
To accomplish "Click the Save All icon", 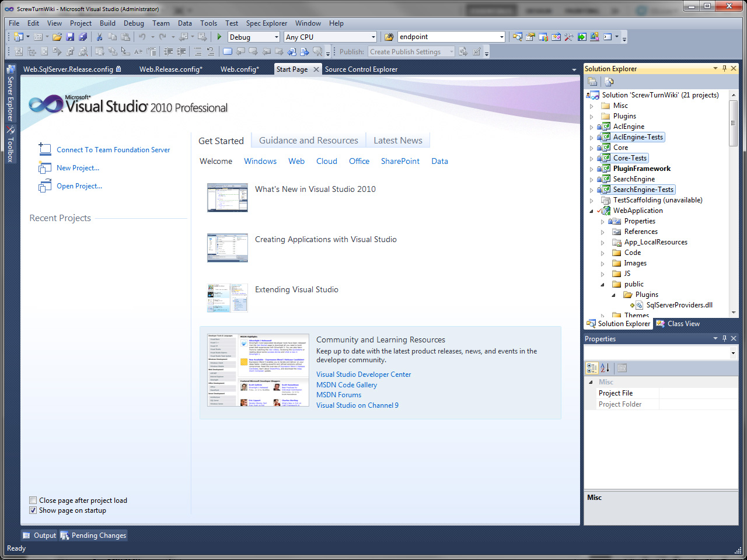I will [83, 37].
